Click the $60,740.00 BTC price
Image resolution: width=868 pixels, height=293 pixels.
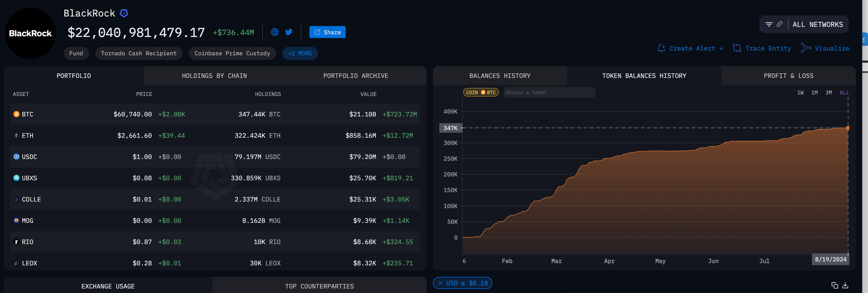pos(133,114)
